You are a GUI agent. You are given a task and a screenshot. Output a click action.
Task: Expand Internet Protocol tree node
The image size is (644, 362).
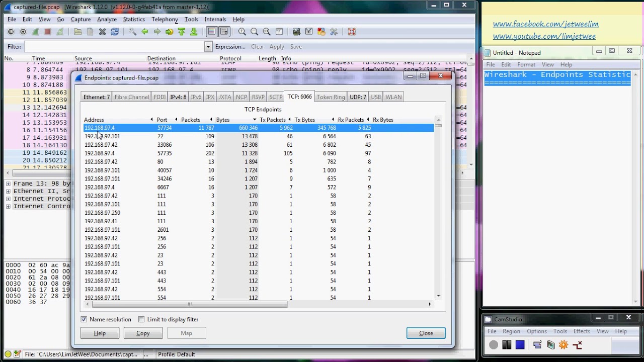click(8, 199)
